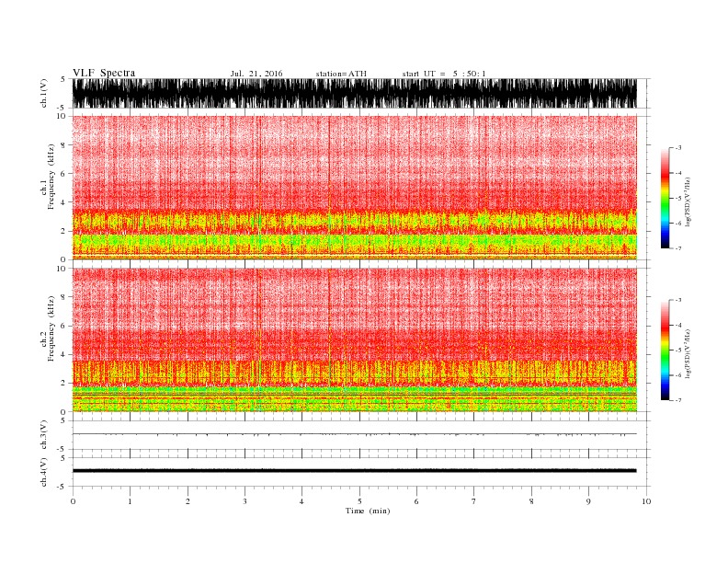This screenshot has width=728, height=563.
Task: Click the "-3" tick on ch.1 color bar
Action: pos(677,148)
